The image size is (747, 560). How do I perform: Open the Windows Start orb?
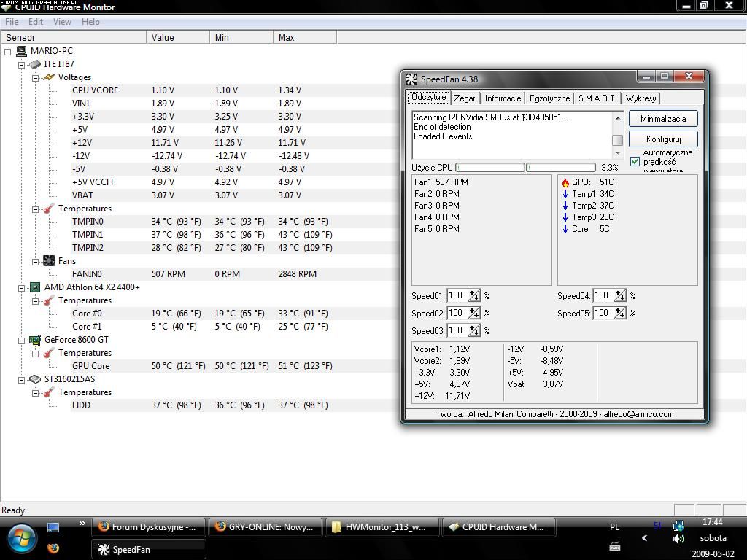(21, 538)
